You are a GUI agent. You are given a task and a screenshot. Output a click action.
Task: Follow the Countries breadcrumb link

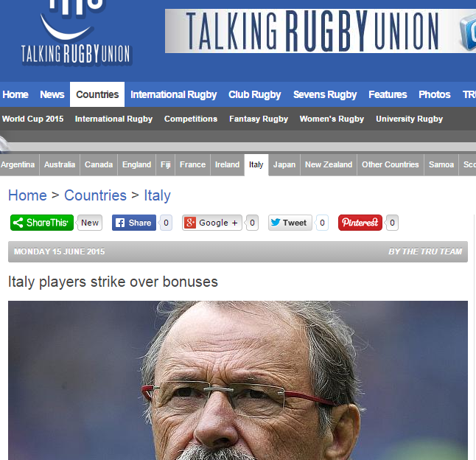(95, 195)
